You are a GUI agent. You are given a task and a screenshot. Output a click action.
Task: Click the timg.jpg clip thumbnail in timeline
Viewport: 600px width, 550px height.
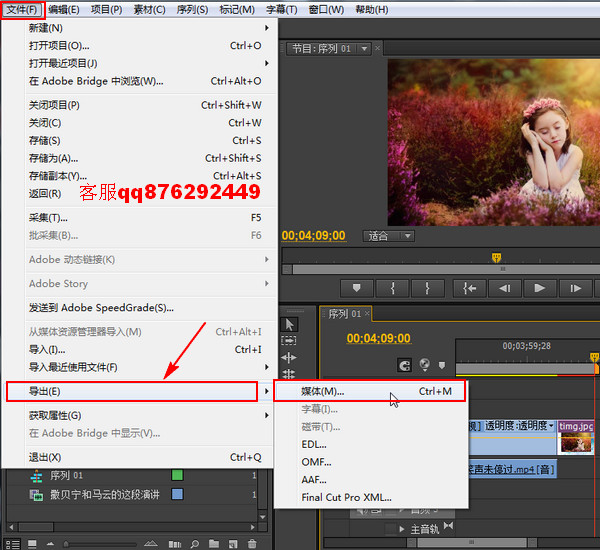pyautogui.click(x=576, y=437)
